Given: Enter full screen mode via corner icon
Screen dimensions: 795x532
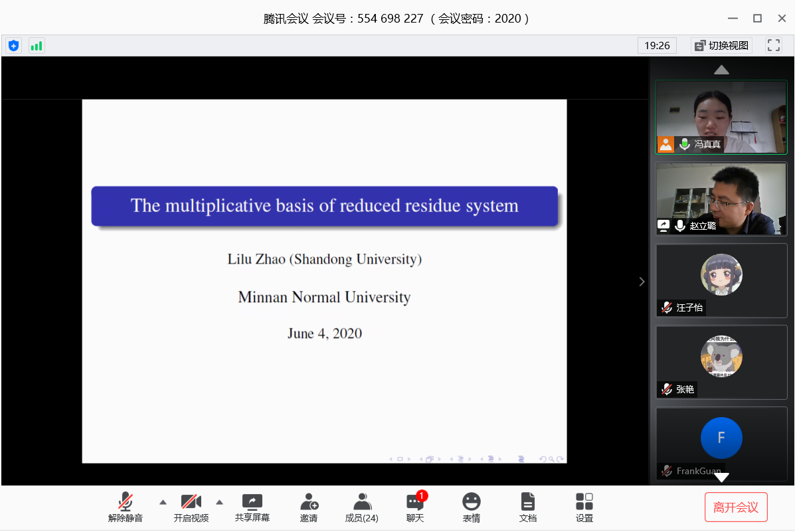Looking at the screenshot, I should click(x=774, y=45).
